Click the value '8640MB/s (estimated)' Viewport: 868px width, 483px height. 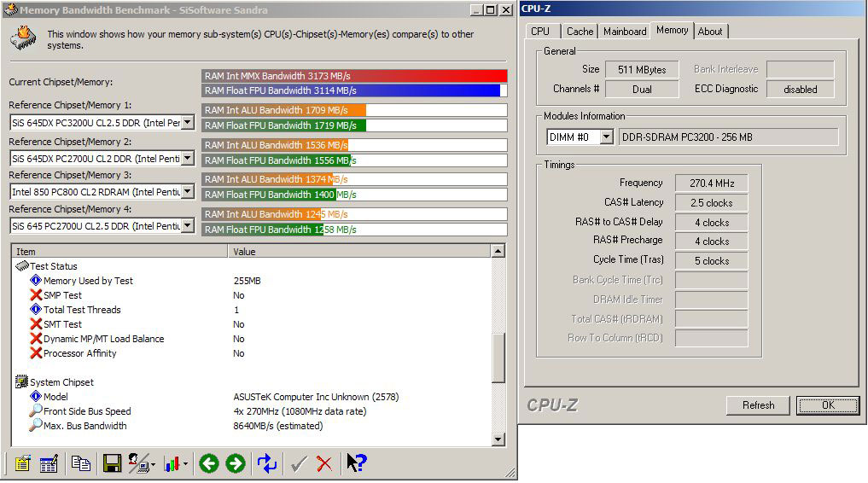(278, 426)
